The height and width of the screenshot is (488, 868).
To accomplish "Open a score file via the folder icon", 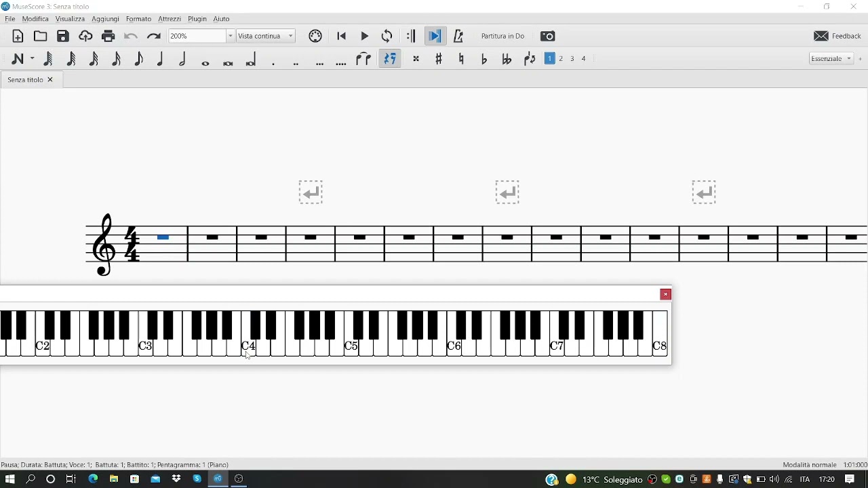I will 41,37.
